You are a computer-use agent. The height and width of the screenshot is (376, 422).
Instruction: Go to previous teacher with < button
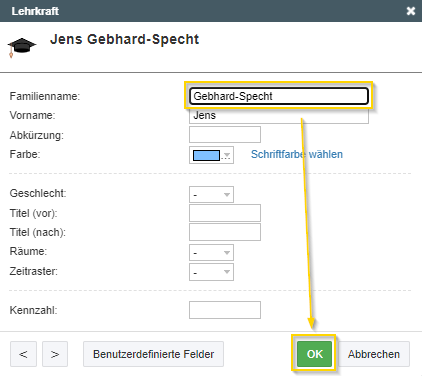(x=23, y=354)
